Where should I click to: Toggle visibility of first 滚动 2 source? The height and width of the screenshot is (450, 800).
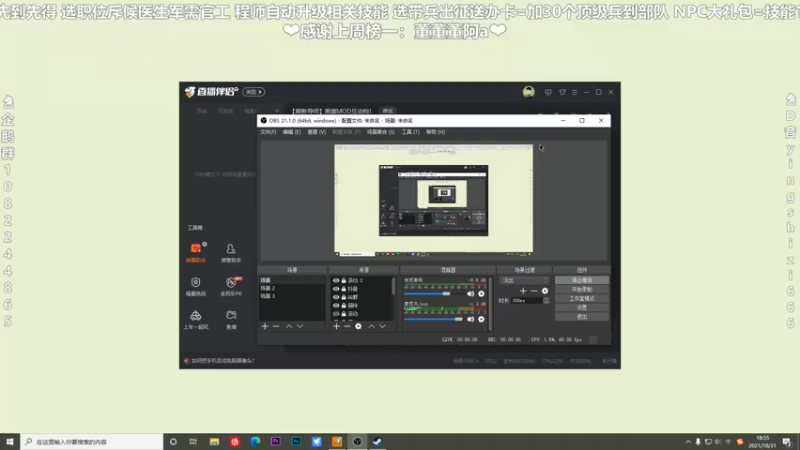(336, 281)
